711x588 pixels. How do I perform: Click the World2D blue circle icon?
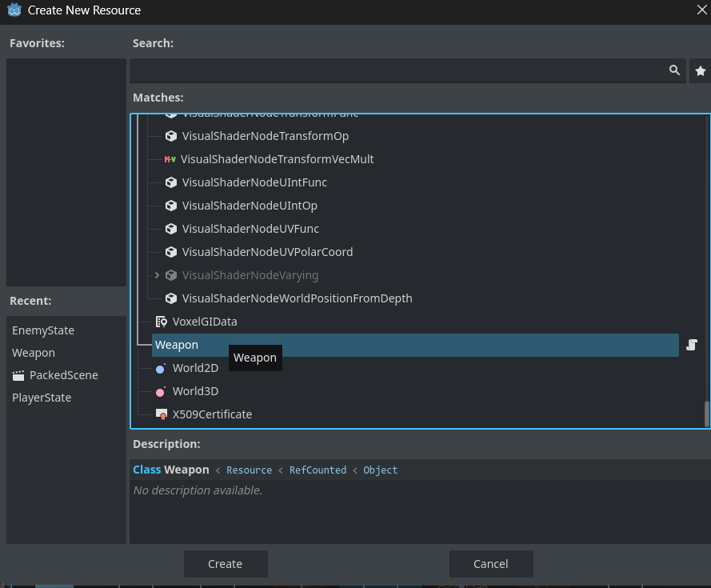point(160,369)
